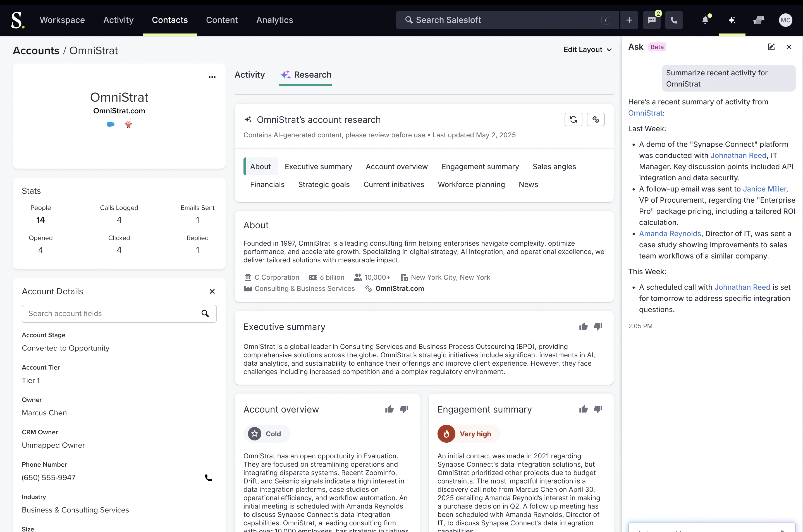Open the first Johnathan Reed link in Ask panel
Image resolution: width=803 pixels, height=532 pixels.
[738, 155]
